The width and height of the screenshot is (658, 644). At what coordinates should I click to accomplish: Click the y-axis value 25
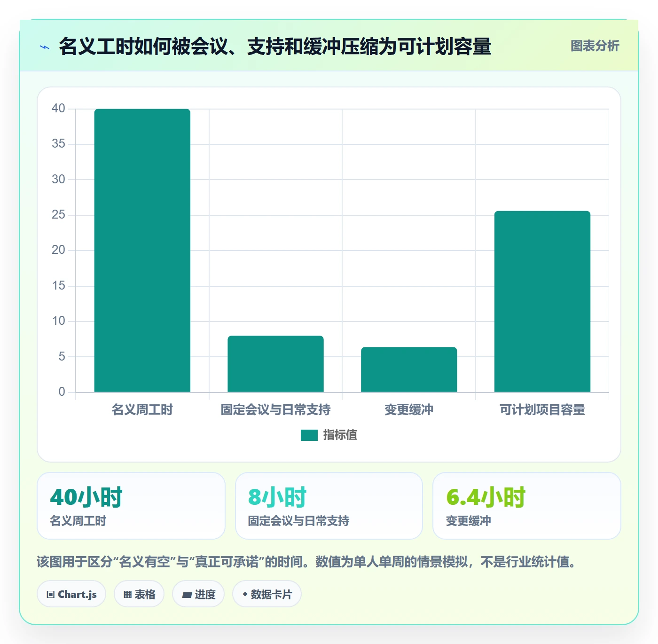(58, 215)
